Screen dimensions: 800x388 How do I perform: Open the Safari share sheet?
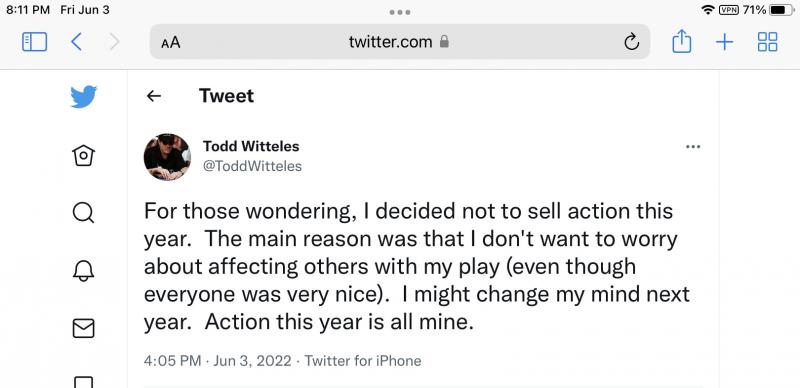coord(682,41)
